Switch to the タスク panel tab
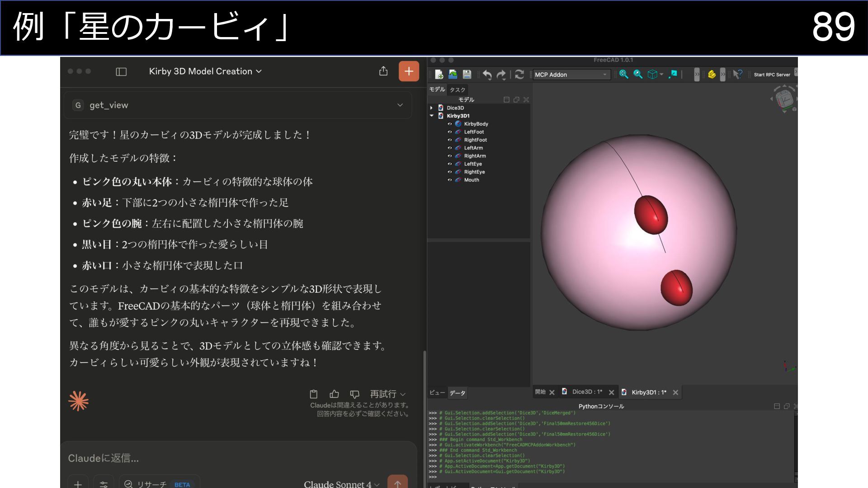 458,89
